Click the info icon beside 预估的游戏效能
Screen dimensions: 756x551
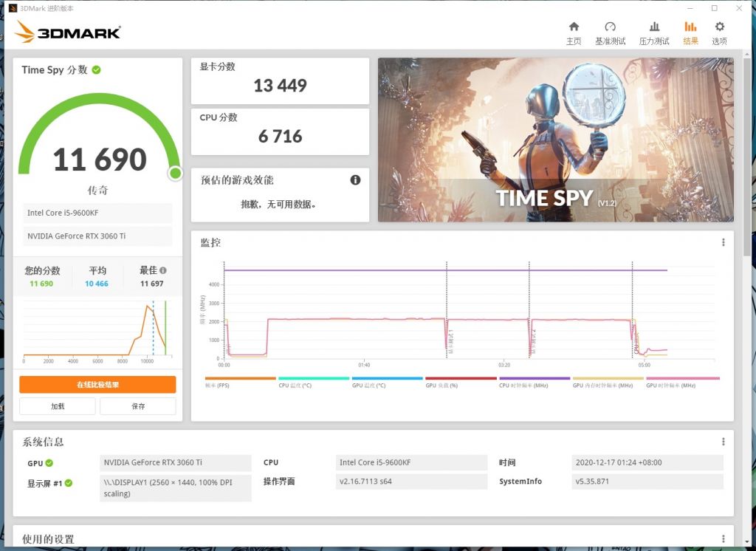354,179
